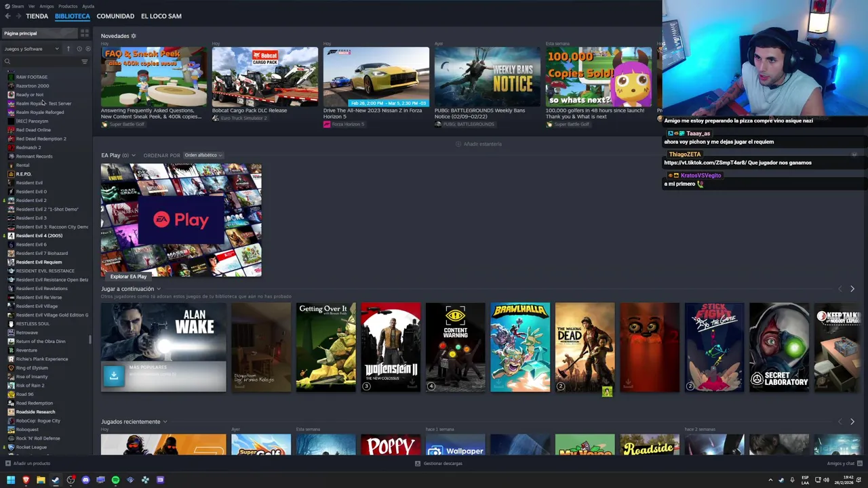Viewport: 868px width, 488px height.
Task: Switch to the TIENDA tab
Action: click(37, 16)
